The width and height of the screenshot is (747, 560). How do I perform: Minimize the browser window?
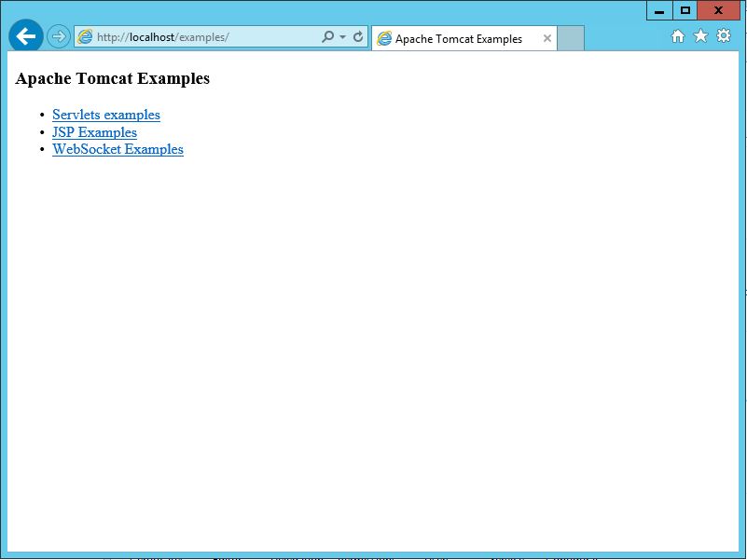pyautogui.click(x=659, y=10)
